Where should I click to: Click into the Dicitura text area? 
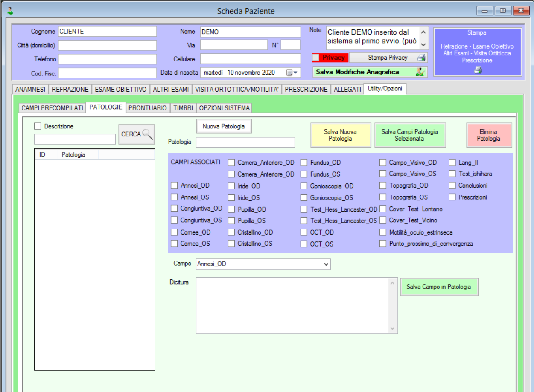pos(292,305)
